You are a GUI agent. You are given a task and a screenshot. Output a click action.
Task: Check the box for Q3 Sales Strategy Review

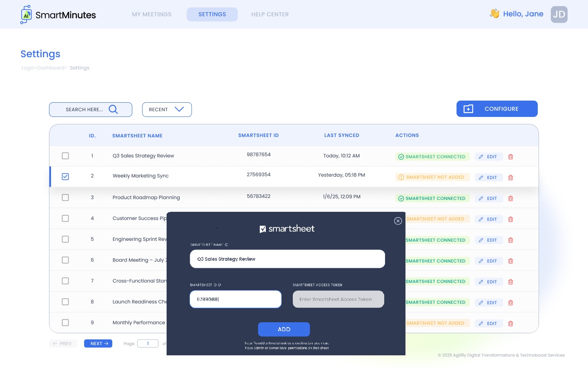65,156
